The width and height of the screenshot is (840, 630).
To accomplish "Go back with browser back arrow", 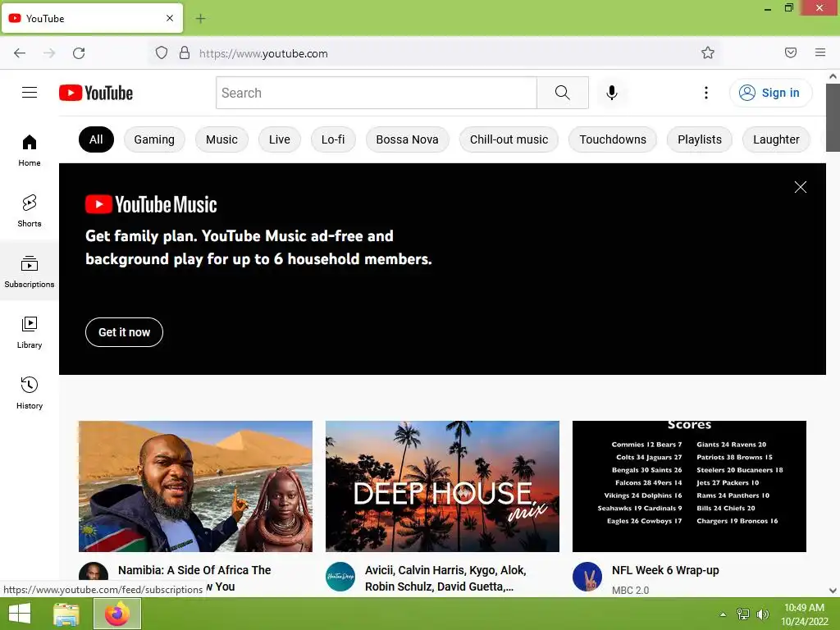I will click(x=20, y=53).
